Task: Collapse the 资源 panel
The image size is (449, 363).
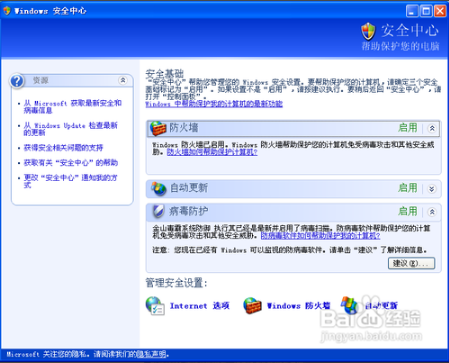Action: pos(123,80)
